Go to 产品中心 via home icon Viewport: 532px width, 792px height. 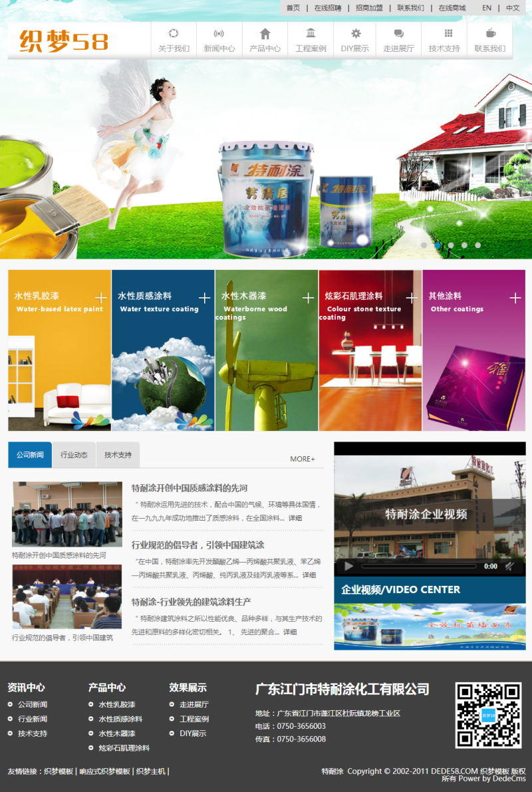[265, 33]
